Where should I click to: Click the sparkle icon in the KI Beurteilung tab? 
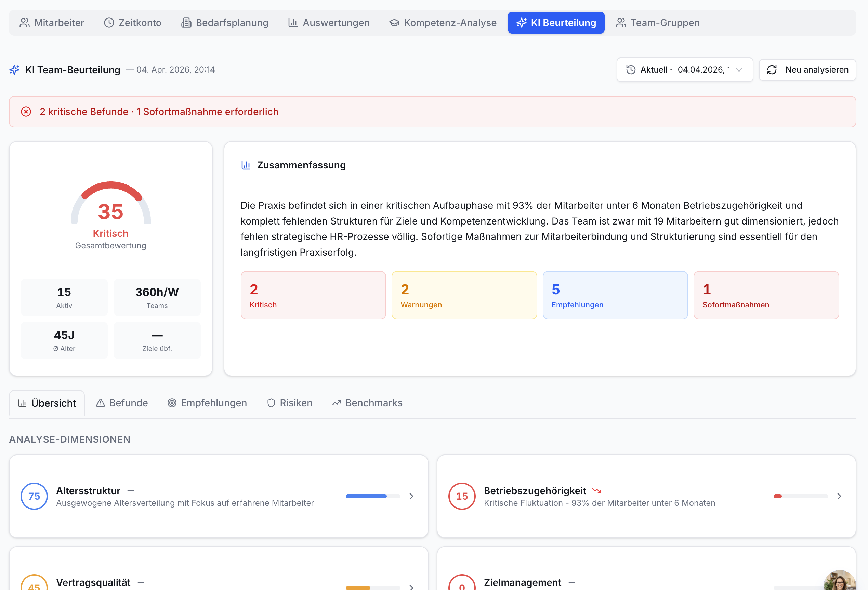click(522, 23)
